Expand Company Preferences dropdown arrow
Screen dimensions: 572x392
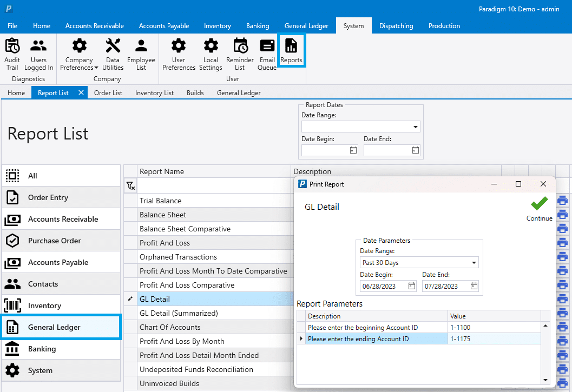tap(96, 68)
